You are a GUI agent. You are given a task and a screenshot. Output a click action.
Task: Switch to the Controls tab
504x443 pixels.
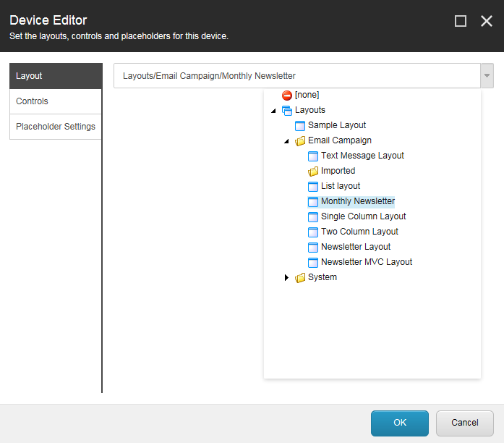(x=56, y=101)
